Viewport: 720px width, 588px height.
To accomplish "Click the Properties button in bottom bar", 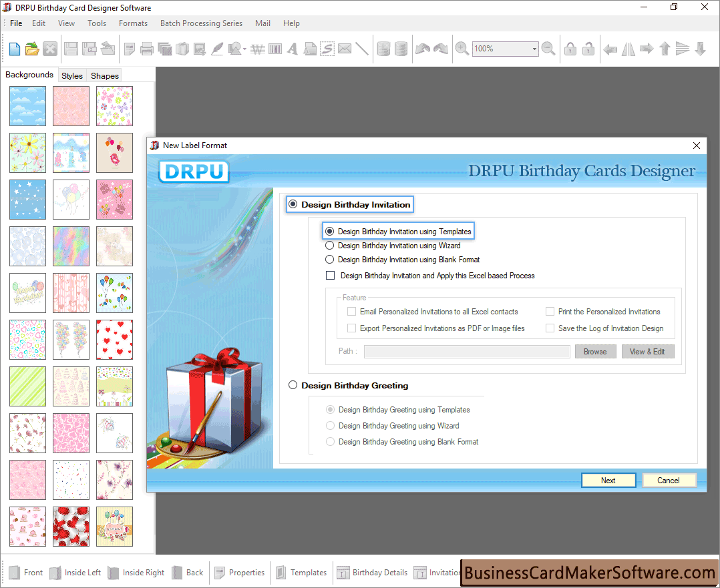I will click(x=239, y=573).
